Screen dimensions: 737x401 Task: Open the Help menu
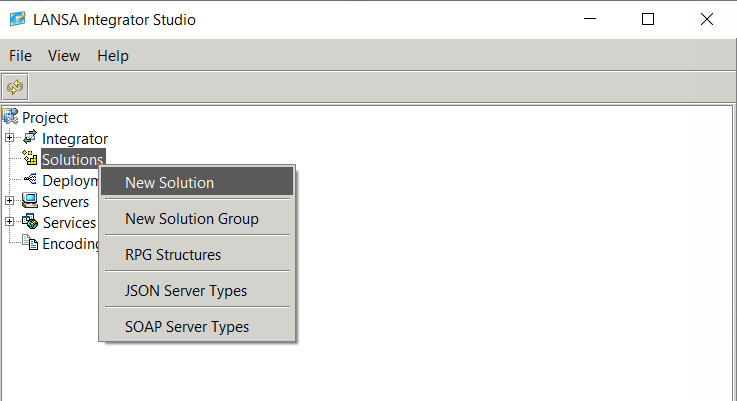[x=113, y=56]
